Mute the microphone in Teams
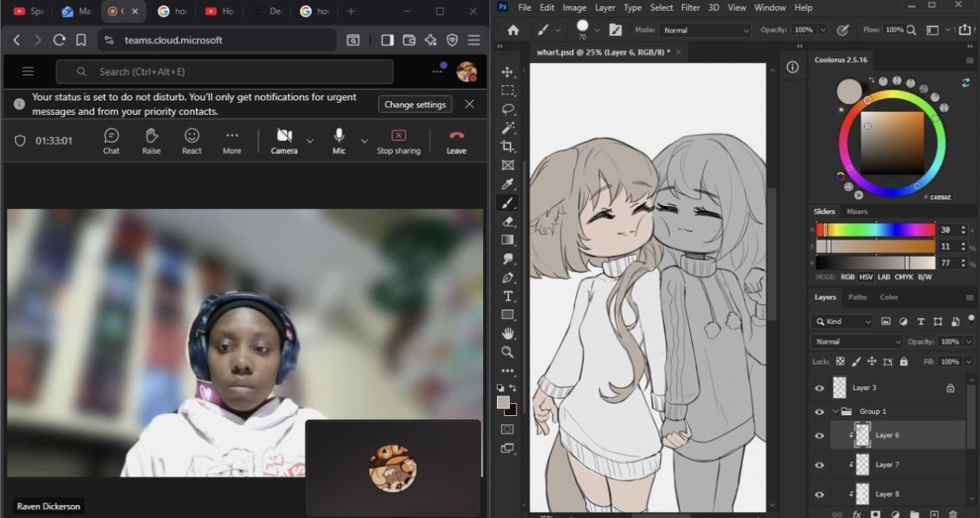Viewport: 980px width, 518px height. point(338,140)
